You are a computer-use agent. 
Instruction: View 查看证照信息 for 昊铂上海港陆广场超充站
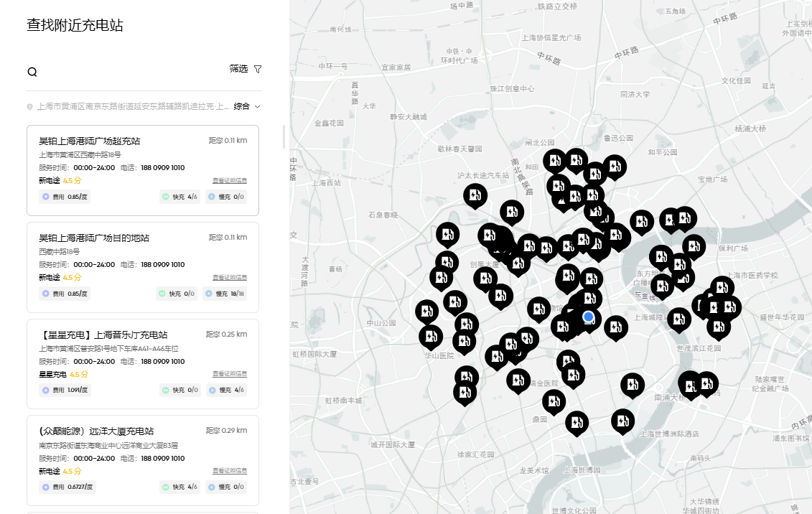click(x=230, y=181)
